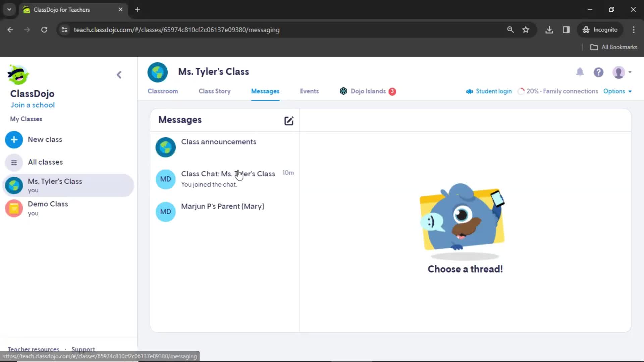Bookmark this page with the star icon
The image size is (644, 362).
(x=526, y=30)
